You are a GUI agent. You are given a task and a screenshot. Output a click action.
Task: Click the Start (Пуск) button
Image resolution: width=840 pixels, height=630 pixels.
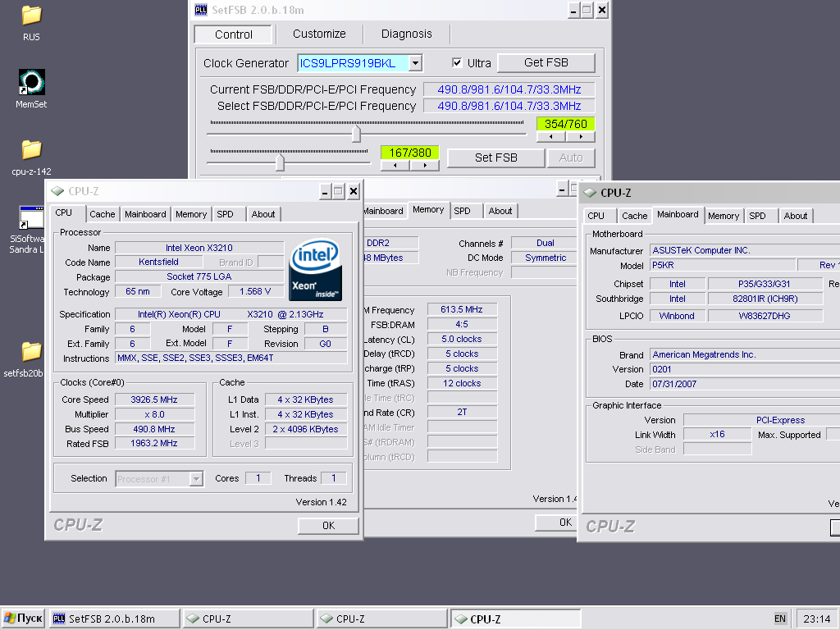(x=22, y=619)
